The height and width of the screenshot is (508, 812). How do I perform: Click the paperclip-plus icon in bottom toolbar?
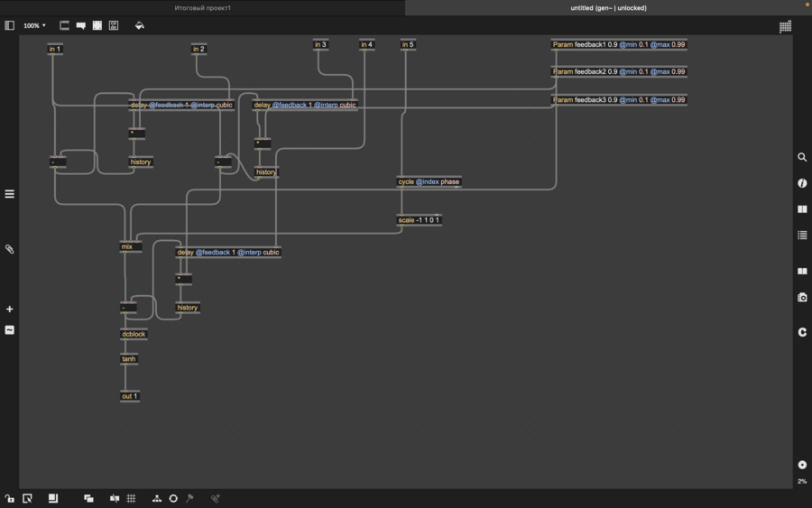(x=216, y=498)
